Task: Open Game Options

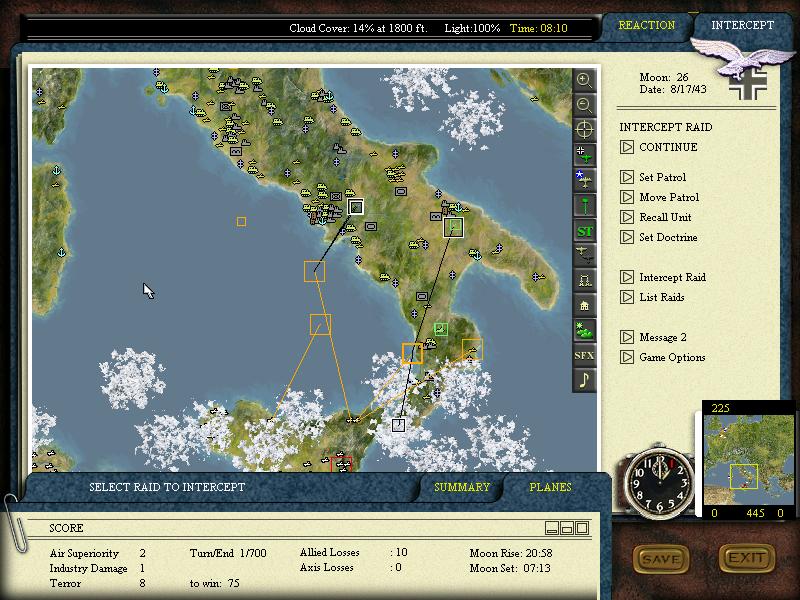Action: click(x=663, y=357)
